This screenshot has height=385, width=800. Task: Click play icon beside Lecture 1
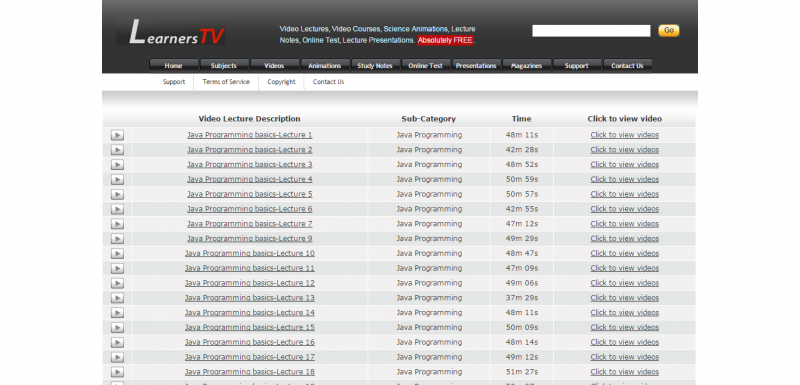point(117,135)
